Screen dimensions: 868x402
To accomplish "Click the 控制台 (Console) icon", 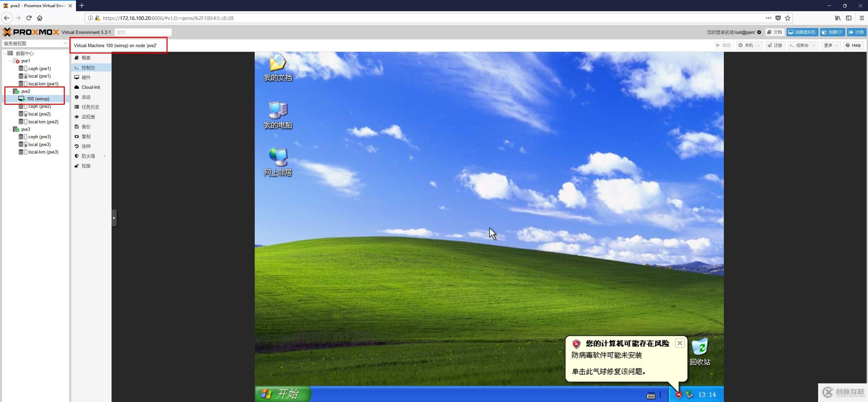I will tap(89, 67).
